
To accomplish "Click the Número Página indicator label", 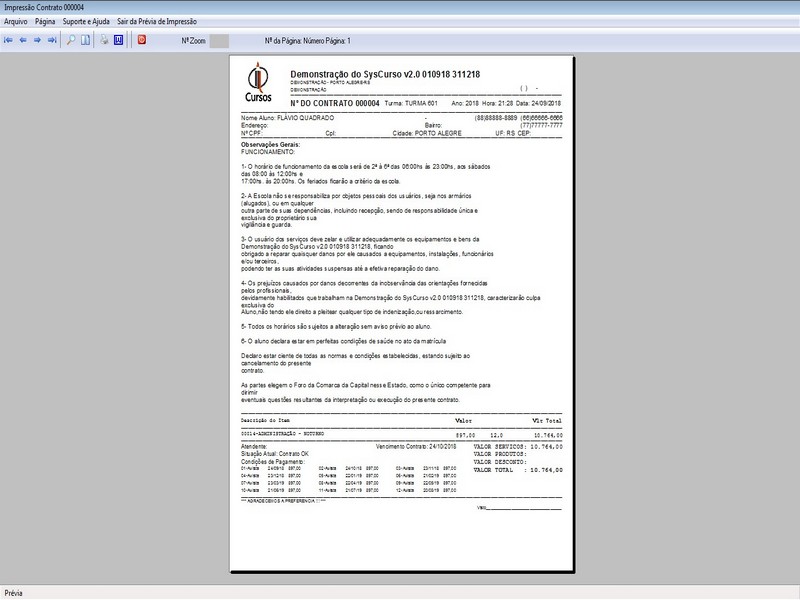I will (307, 41).
